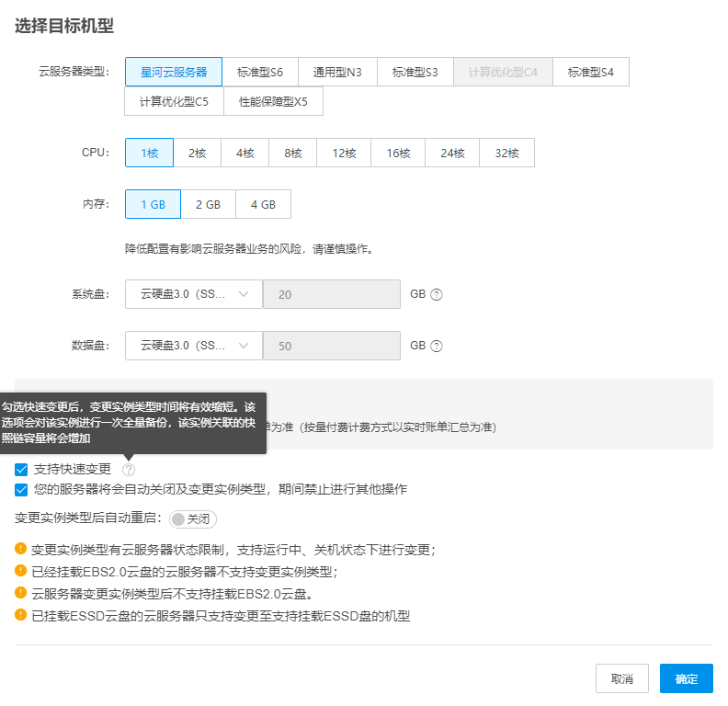Viewport: 728px width, 706px height.
Task: Select the 标准型S6 server type
Action: (260, 72)
